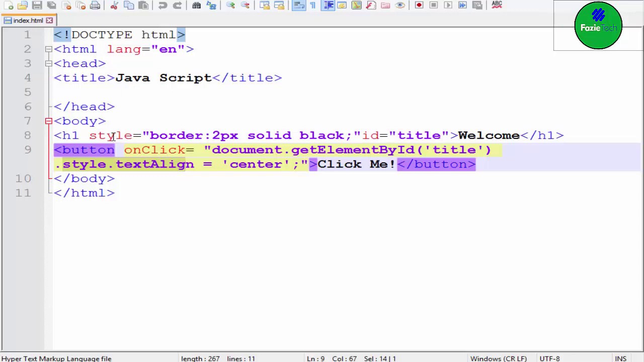This screenshot has width=644, height=362.
Task: Collapse the html tag fold on line 2
Action: (48, 49)
